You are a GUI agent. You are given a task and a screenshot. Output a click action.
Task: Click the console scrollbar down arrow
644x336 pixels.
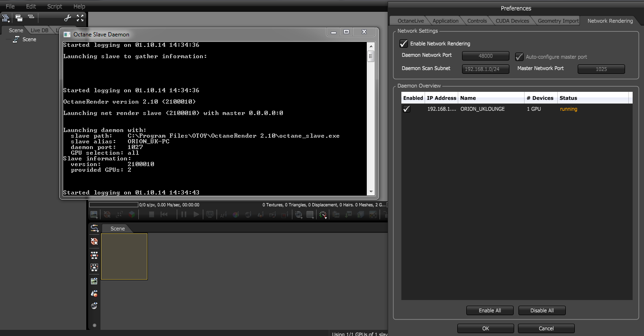tap(371, 192)
